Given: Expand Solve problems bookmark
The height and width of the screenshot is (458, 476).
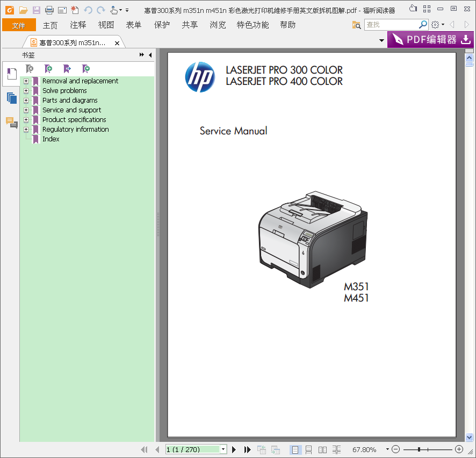Looking at the screenshot, I should [26, 91].
